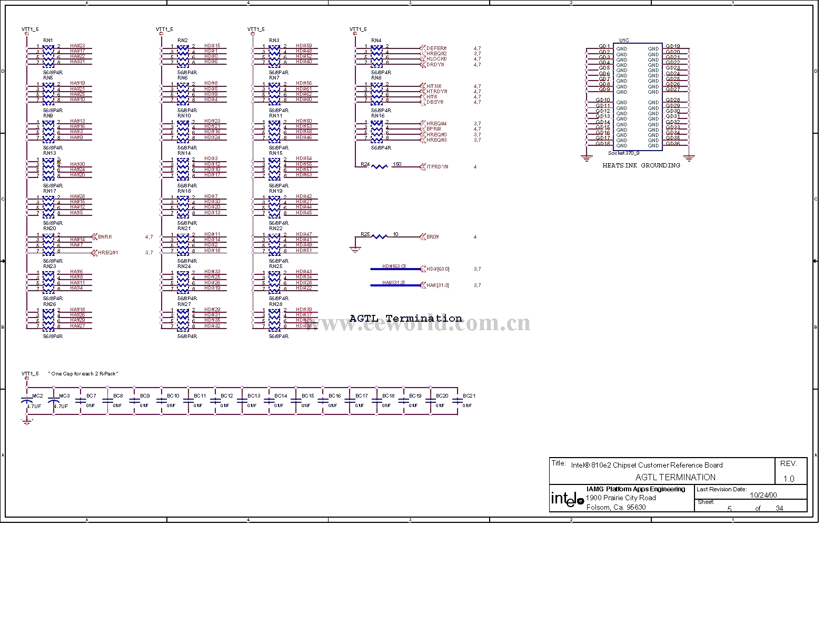Click "AGTL TERMINATION" in title block
The image size is (834, 644).
click(x=676, y=477)
